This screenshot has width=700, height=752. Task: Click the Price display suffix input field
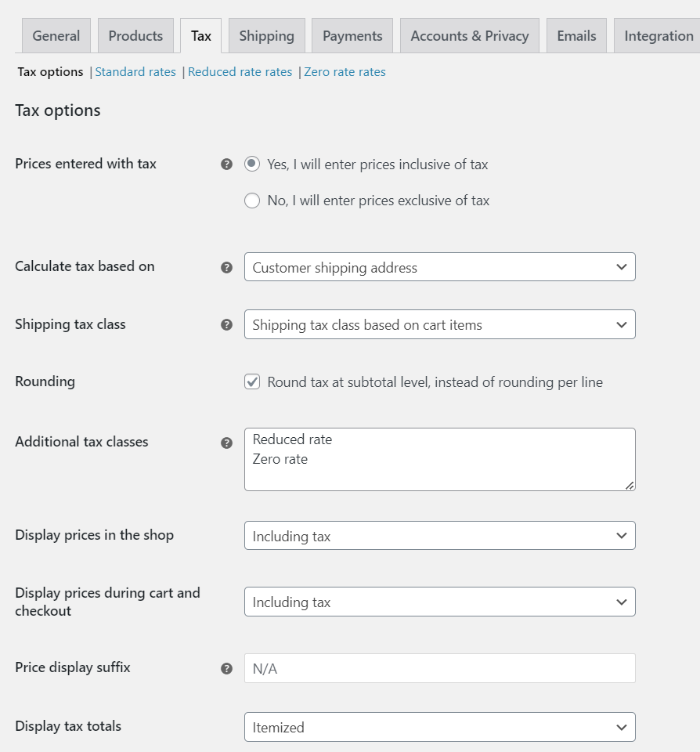(439, 668)
